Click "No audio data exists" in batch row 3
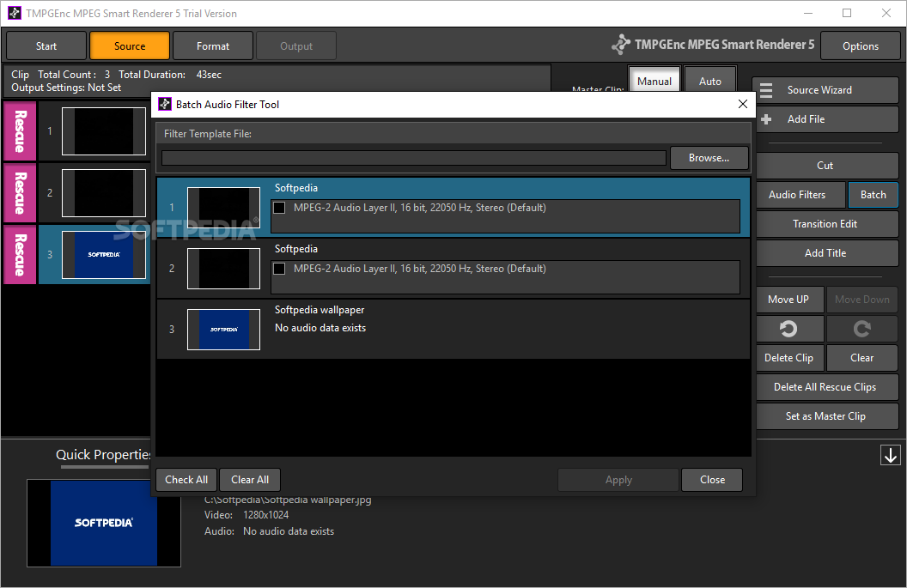 tap(320, 328)
